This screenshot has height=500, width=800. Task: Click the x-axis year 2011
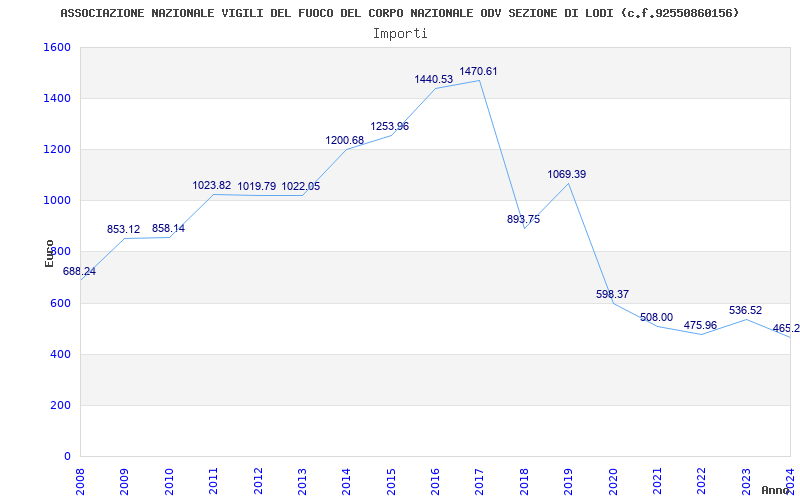pyautogui.click(x=213, y=481)
